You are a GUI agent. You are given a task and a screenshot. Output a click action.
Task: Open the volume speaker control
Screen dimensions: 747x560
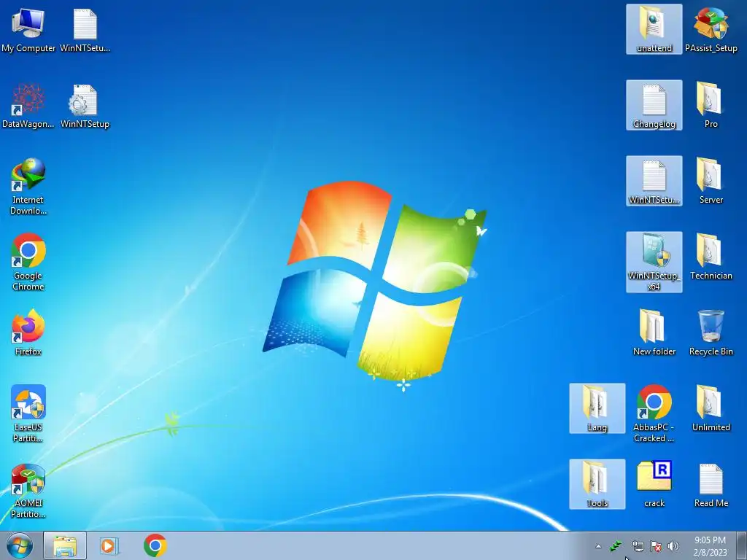click(x=673, y=545)
